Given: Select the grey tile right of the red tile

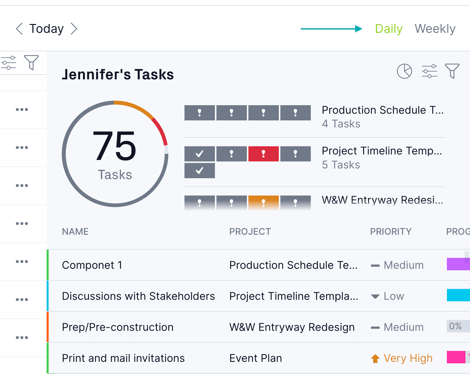Looking at the screenshot, I should pyautogui.click(x=295, y=154).
